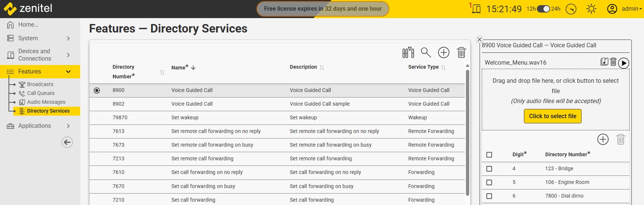Image resolution: width=644 pixels, height=205 pixels.
Task: Select row 7673 remote forwarding on busy
Action: pos(277,145)
